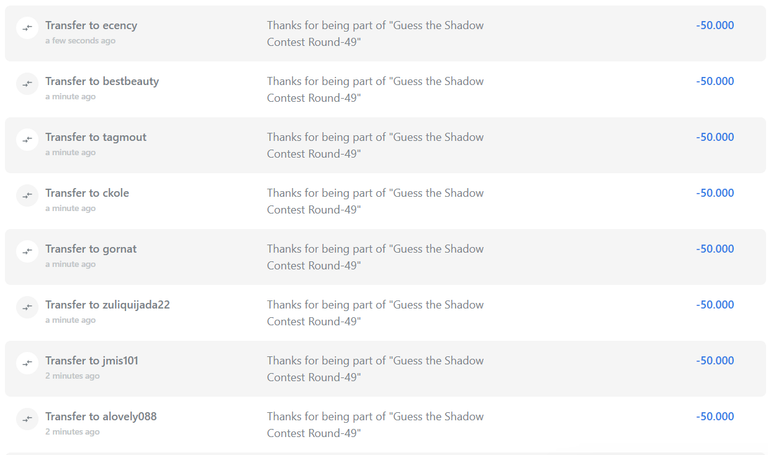Click transfer icon beside alovely088 row

(27, 418)
